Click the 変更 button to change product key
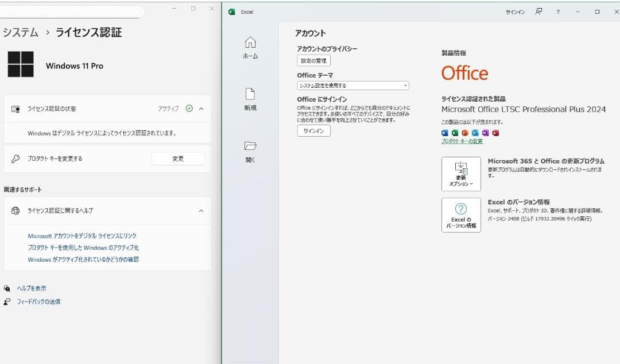Viewport: 620px width, 364px height. (x=178, y=158)
